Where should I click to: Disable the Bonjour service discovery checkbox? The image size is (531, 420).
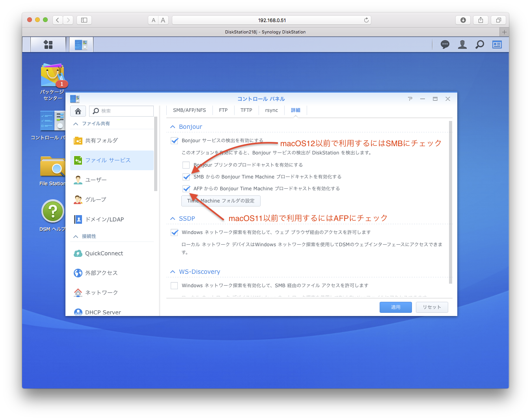pos(174,141)
